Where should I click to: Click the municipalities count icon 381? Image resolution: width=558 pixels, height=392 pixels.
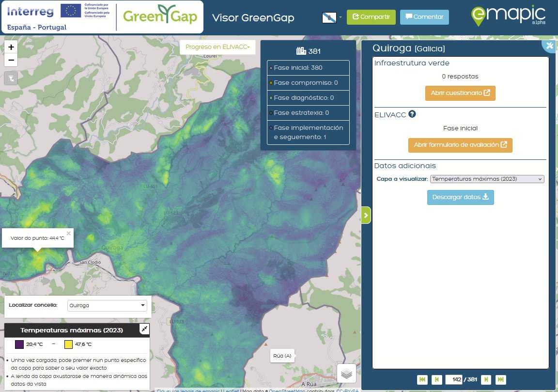click(301, 51)
